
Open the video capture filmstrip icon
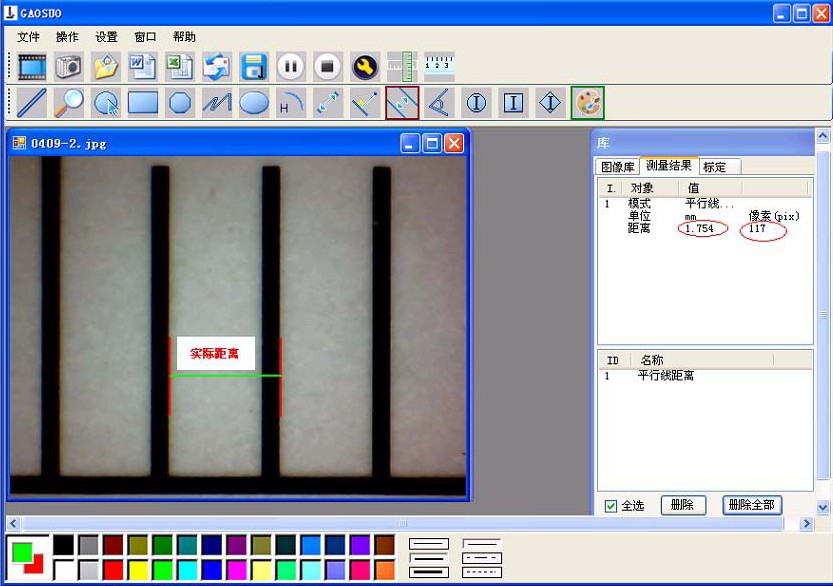click(32, 66)
